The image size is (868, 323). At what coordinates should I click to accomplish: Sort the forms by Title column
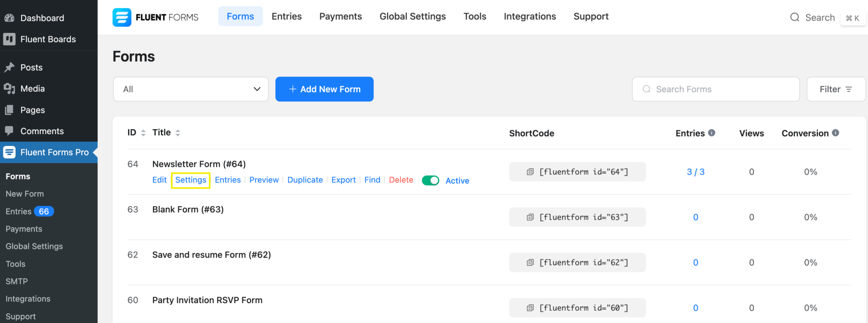tap(178, 133)
